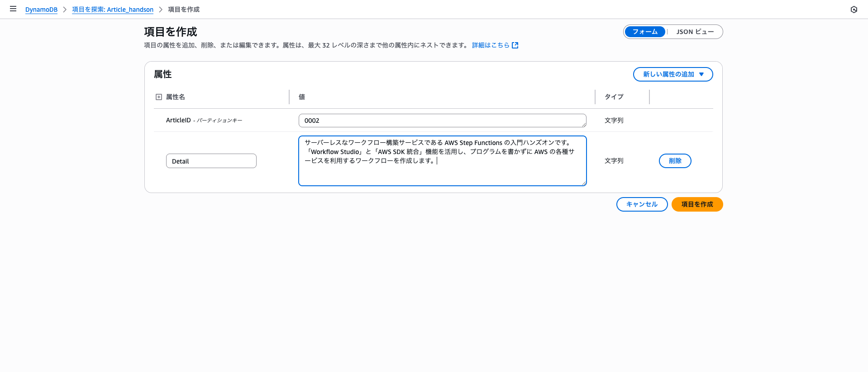Click the 文字列 type in ArticleID row
The image size is (868, 372).
pos(614,121)
